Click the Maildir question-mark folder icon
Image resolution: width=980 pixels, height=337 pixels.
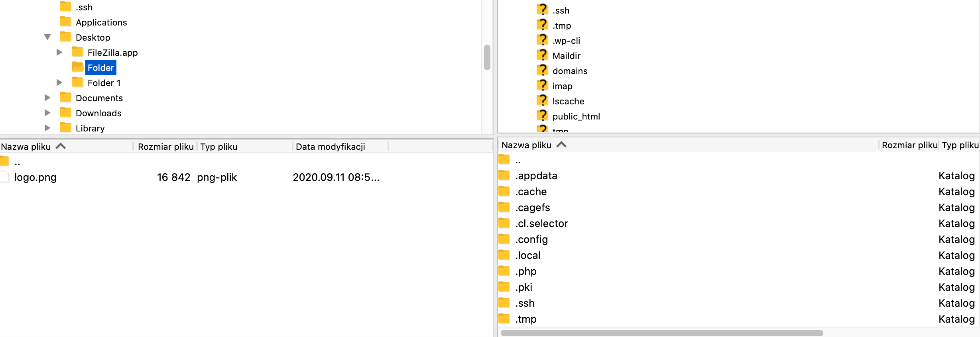click(x=542, y=55)
